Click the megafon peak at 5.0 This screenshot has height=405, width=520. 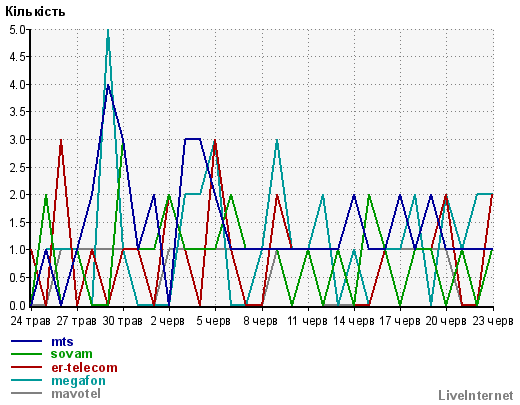[108, 31]
